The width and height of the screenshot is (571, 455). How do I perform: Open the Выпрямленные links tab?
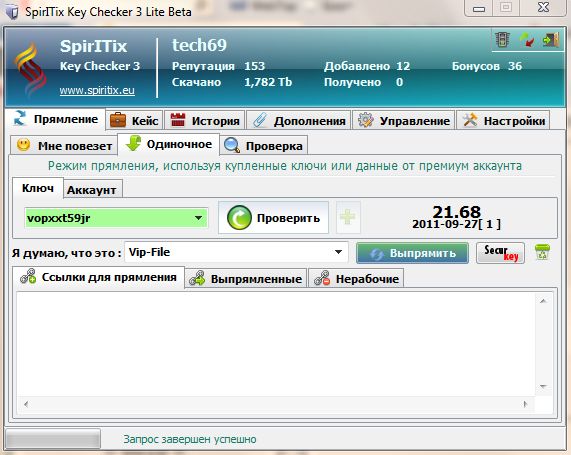[246, 279]
